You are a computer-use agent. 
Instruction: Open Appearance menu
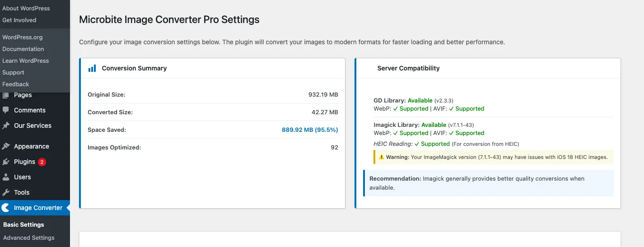(32, 146)
